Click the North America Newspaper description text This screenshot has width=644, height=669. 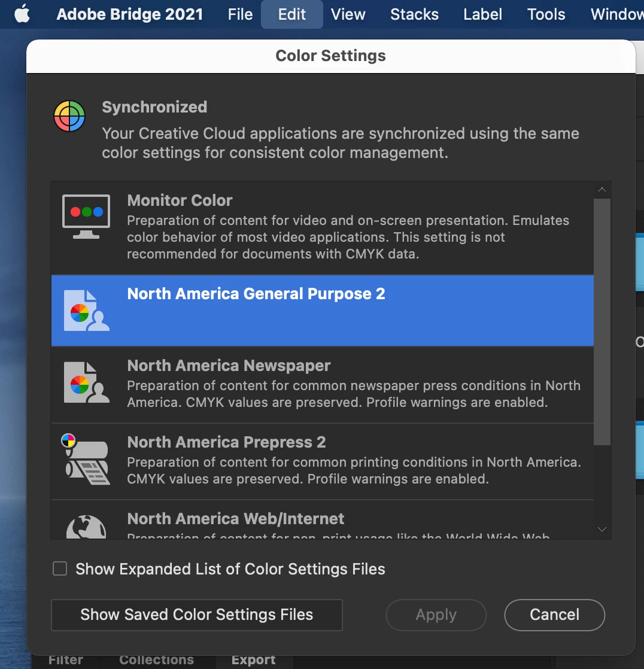point(354,394)
